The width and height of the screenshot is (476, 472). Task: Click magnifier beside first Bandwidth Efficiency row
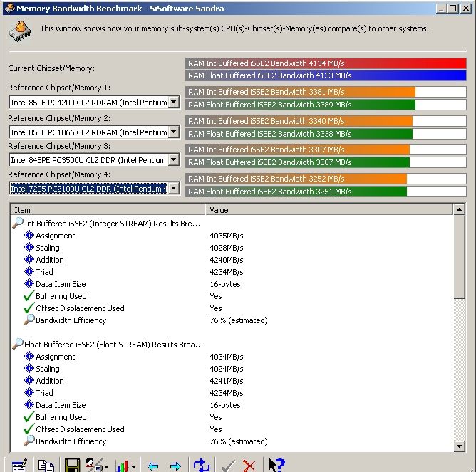(29, 320)
